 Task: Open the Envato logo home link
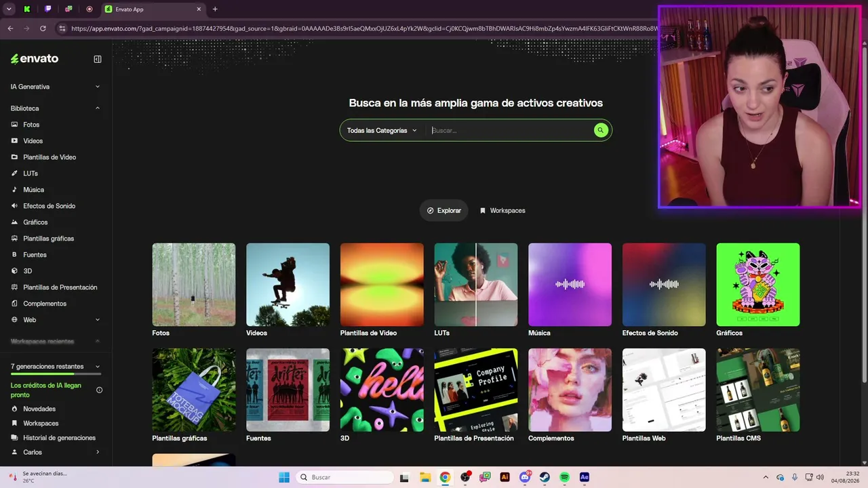pos(35,59)
